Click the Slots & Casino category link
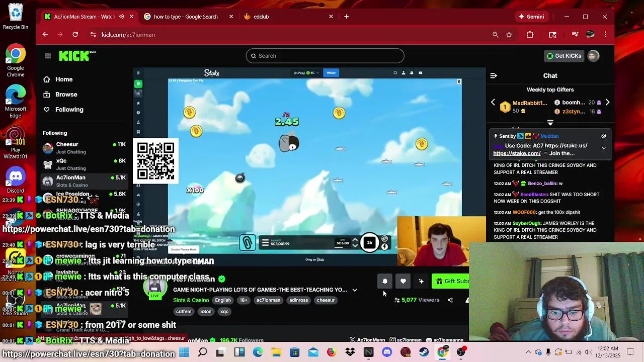The height and width of the screenshot is (362, 644). pyautogui.click(x=191, y=300)
